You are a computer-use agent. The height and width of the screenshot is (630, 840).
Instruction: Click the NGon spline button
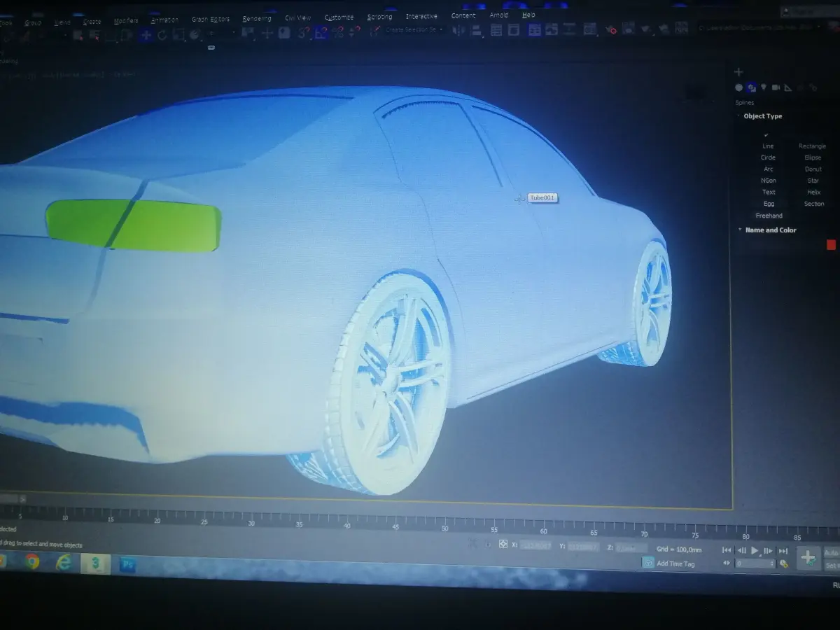[768, 181]
